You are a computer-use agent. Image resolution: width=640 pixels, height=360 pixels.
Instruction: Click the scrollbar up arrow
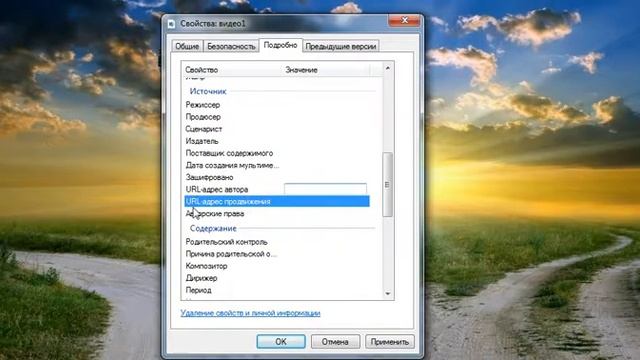coord(388,68)
